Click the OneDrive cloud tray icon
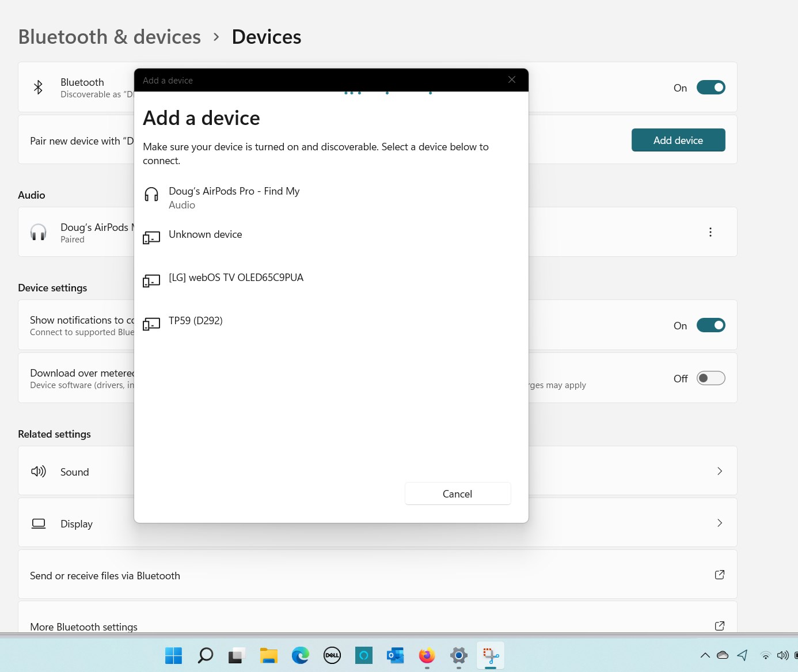 [x=723, y=655]
